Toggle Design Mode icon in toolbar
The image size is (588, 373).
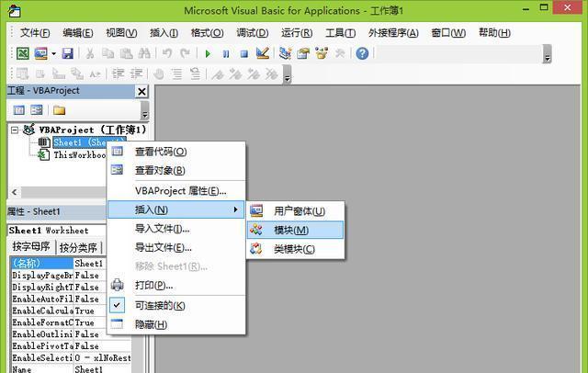click(x=263, y=53)
